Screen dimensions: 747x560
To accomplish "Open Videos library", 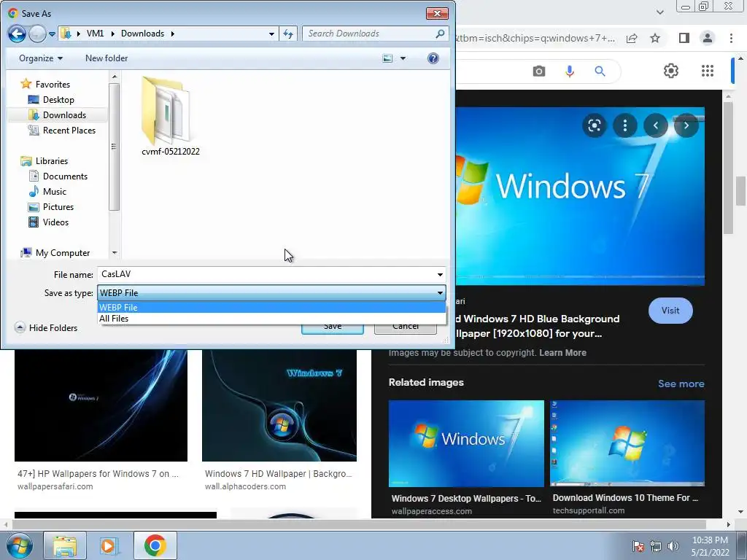I will point(55,222).
